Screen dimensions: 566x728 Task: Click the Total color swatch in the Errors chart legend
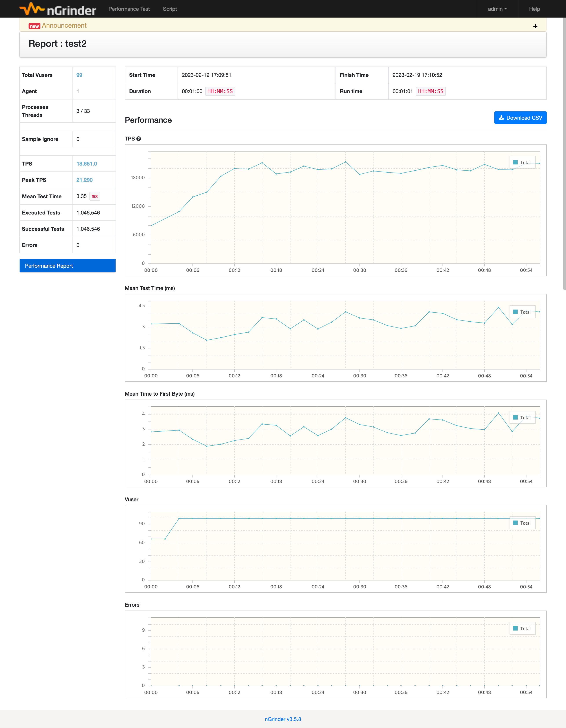pyautogui.click(x=515, y=629)
